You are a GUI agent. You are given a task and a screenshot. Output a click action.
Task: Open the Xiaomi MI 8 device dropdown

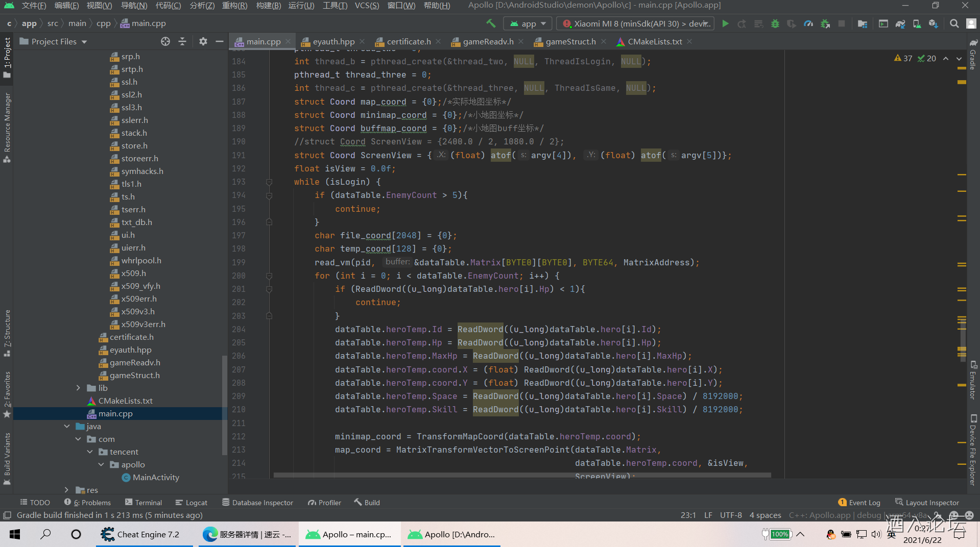click(x=636, y=23)
